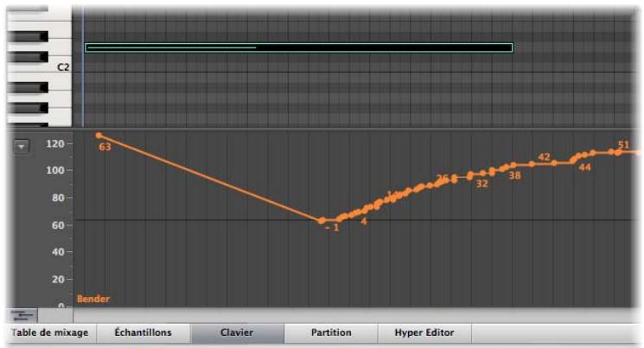Select the Clavier tab
The width and height of the screenshot is (644, 348).
pyautogui.click(x=237, y=332)
